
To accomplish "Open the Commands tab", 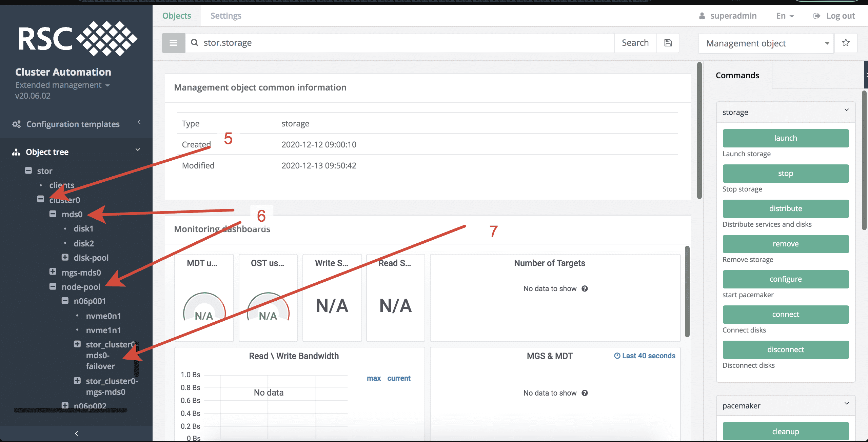I will tap(737, 75).
